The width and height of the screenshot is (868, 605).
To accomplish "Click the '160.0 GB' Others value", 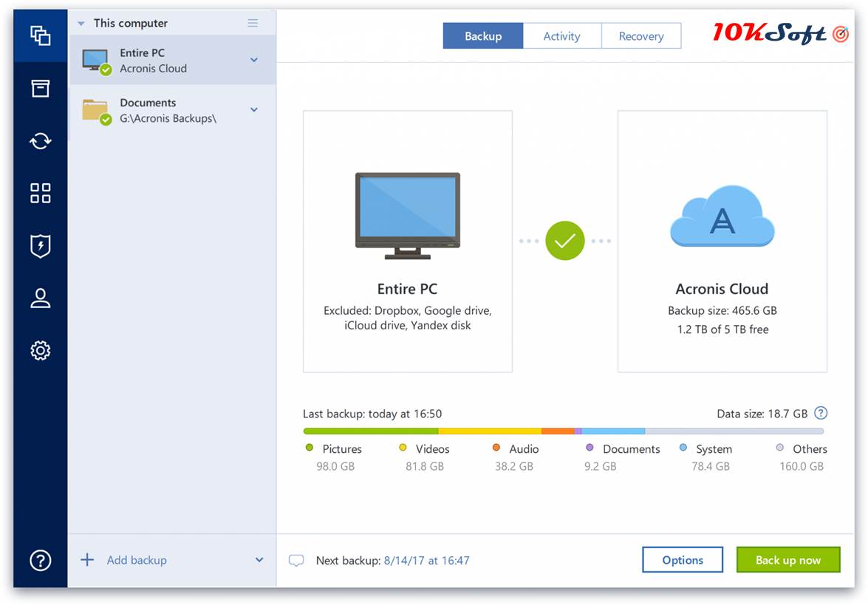I will (802, 467).
